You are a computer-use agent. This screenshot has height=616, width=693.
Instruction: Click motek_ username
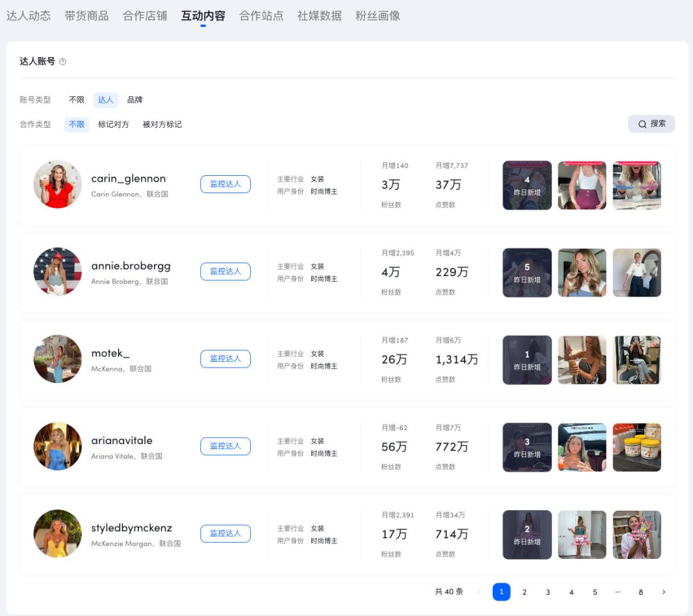tap(110, 354)
